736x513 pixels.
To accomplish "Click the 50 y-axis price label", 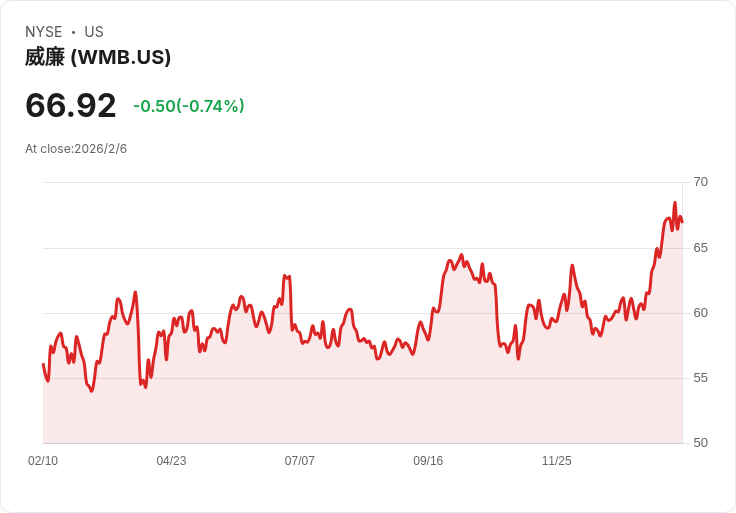I will point(700,443).
